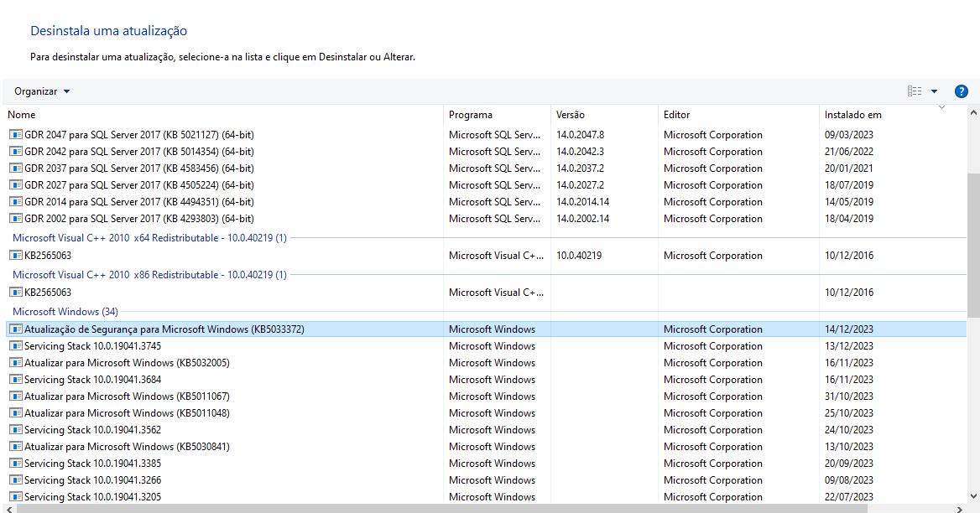
Task: Click the vertical scrollbar up arrow
Action: 973,114
